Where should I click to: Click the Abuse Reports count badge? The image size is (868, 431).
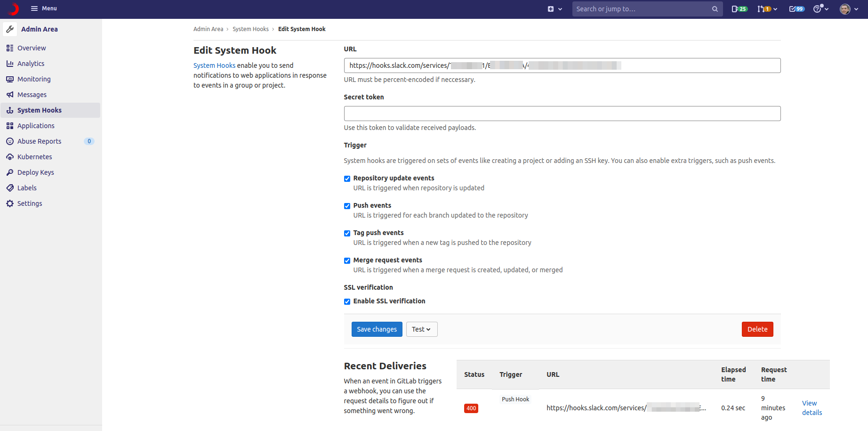(89, 141)
